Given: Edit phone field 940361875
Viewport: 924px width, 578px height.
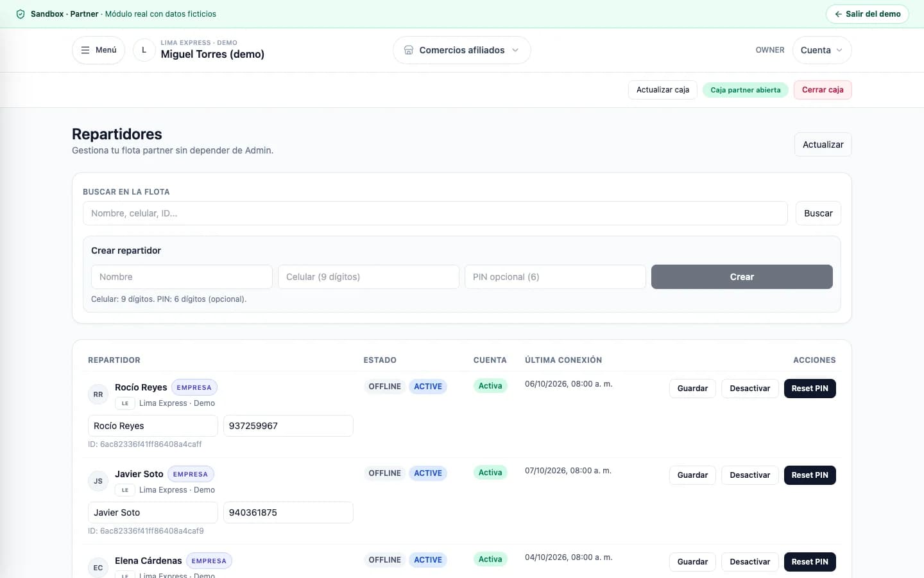Looking at the screenshot, I should [x=288, y=512].
